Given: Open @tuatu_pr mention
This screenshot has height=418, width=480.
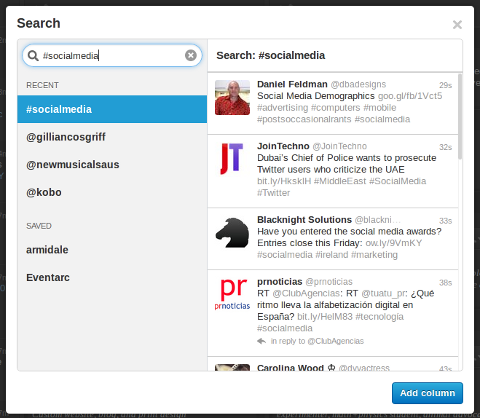Looking at the screenshot, I should point(384,293).
